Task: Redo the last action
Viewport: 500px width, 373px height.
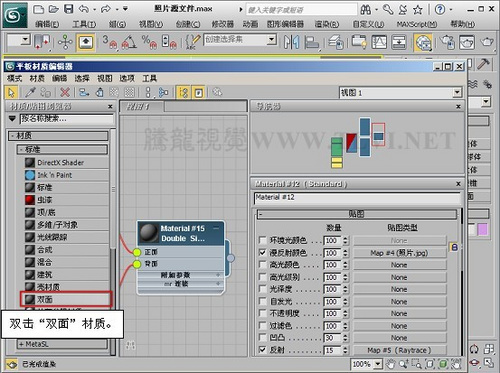Action: tap(105, 9)
